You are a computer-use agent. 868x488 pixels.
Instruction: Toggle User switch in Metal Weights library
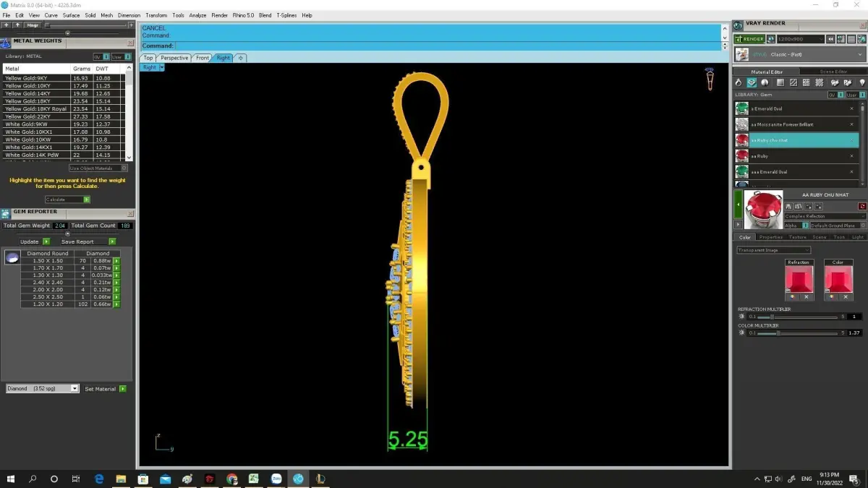pyautogui.click(x=121, y=56)
